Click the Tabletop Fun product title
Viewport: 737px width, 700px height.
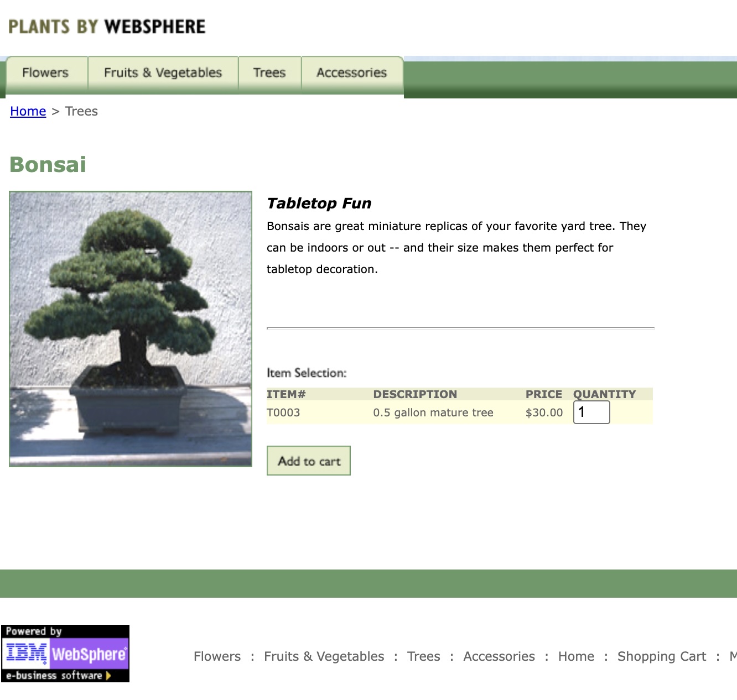point(319,203)
